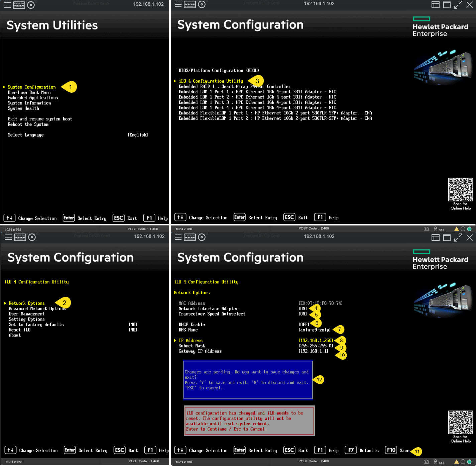476x466 pixels.
Task: Select Setting Options entry
Action: pos(27,319)
